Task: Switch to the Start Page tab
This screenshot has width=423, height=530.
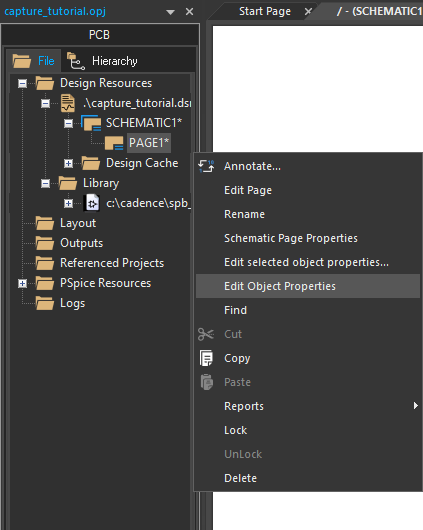Action: [265, 11]
